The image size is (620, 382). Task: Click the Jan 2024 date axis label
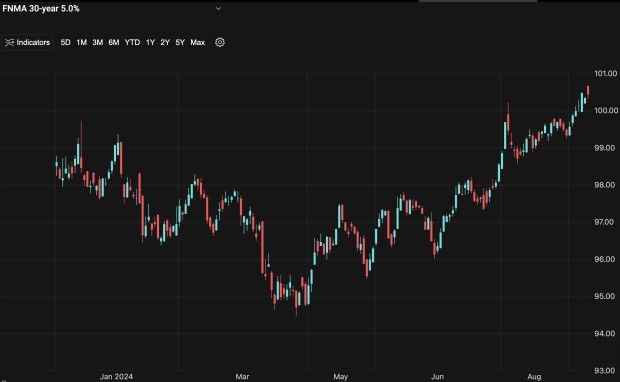click(x=116, y=376)
